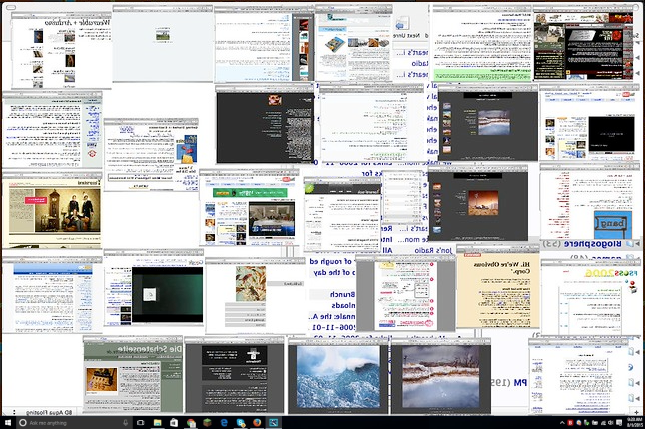This screenshot has height=429, width=645.
Task: Select the dark window with face portrait
Action: [265, 125]
